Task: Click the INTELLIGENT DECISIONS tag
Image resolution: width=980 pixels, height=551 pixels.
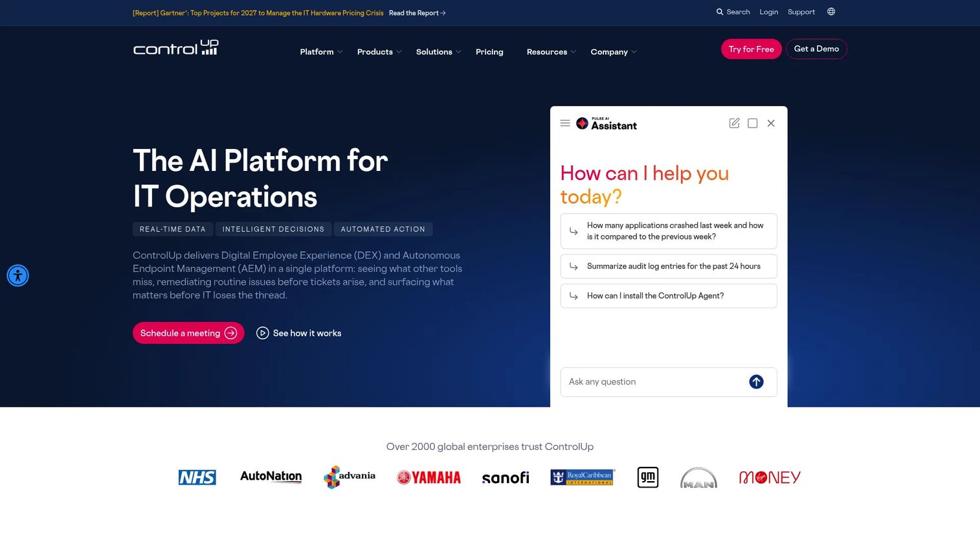Action: 273,229
